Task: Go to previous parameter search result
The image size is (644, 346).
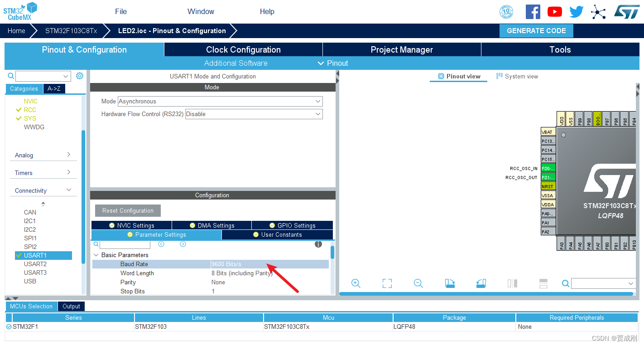Action: point(161,244)
